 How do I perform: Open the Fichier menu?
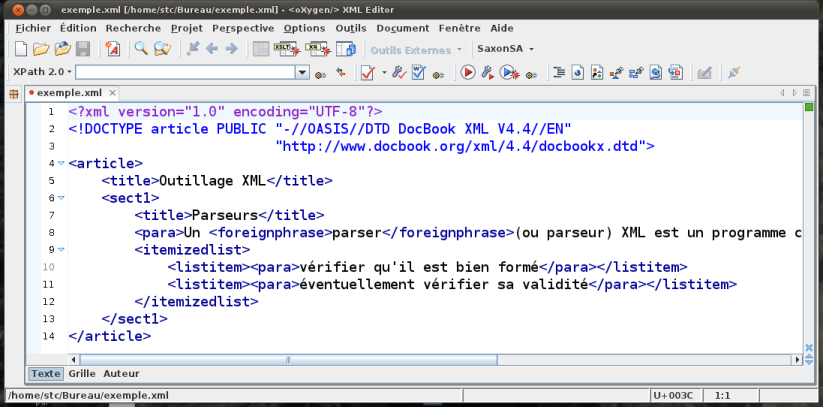click(x=33, y=28)
